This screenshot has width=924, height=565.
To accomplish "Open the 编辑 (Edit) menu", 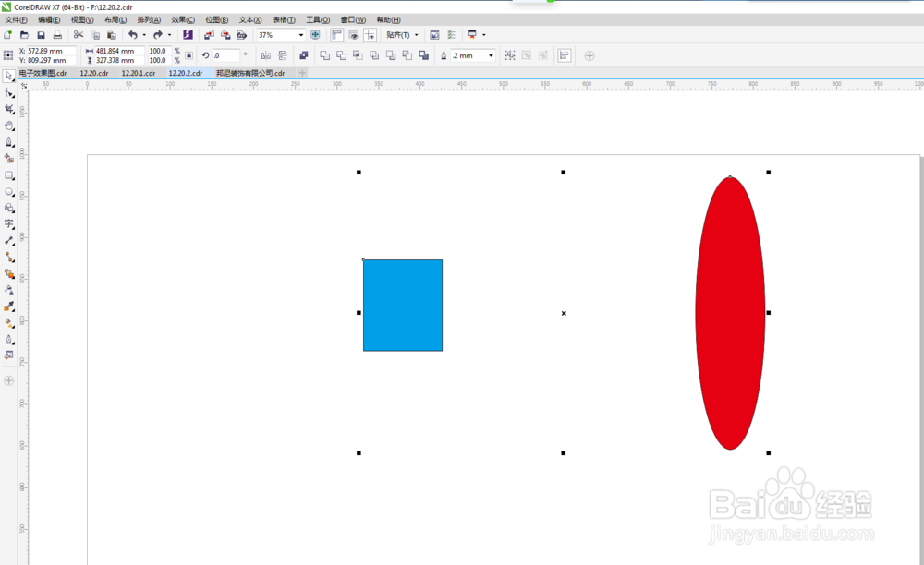I will point(49,20).
